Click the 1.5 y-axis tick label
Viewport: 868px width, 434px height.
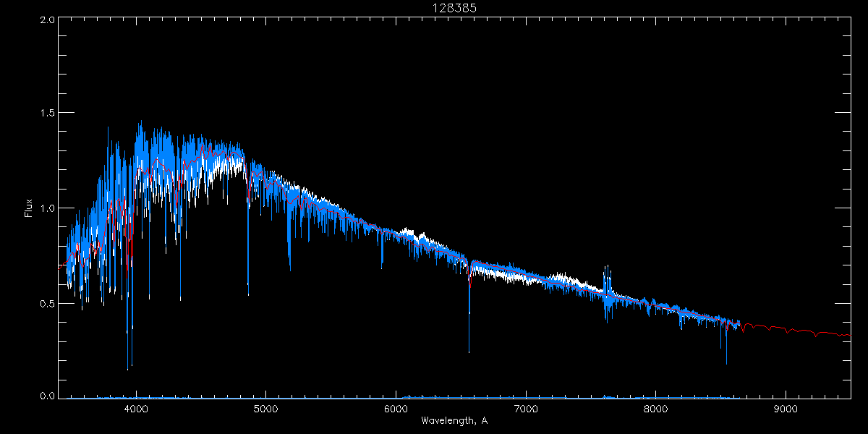tap(46, 114)
